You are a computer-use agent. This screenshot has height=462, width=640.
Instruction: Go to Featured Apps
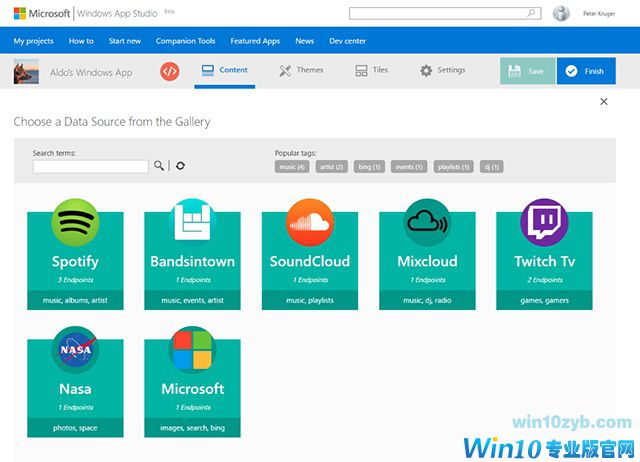[x=255, y=41]
